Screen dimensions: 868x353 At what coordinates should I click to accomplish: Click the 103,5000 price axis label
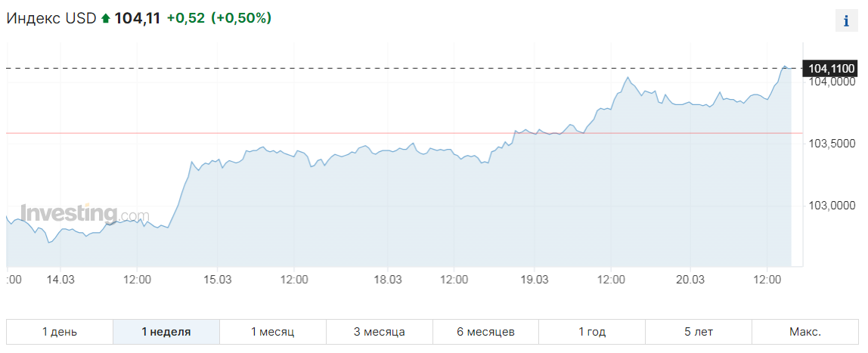832,144
